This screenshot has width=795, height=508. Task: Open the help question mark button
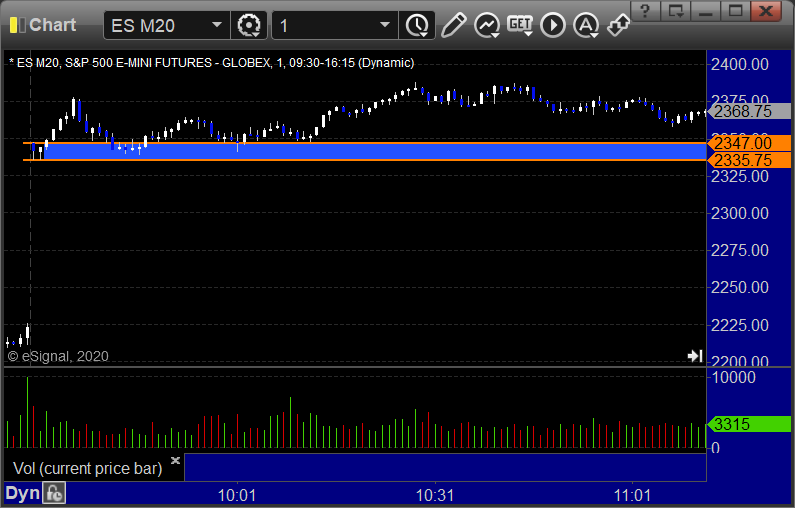click(645, 11)
